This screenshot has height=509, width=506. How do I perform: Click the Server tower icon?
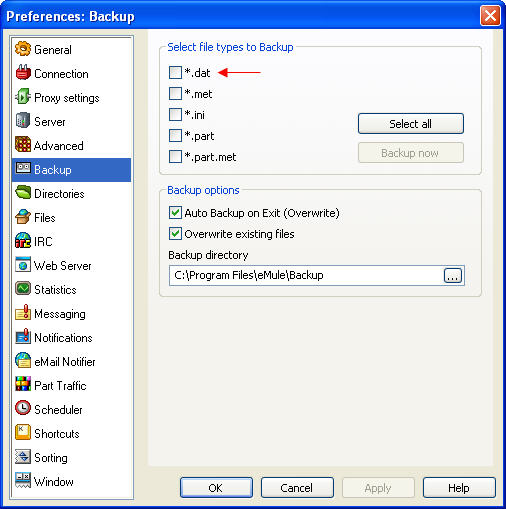coord(23,121)
